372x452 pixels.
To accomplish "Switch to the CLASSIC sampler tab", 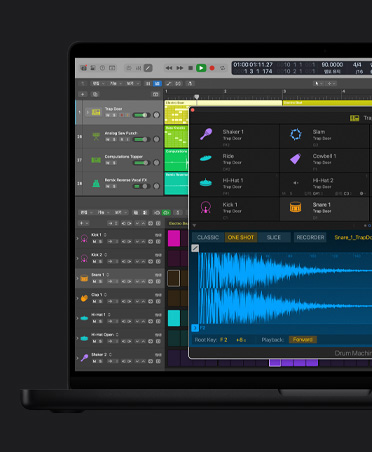I will coord(208,237).
